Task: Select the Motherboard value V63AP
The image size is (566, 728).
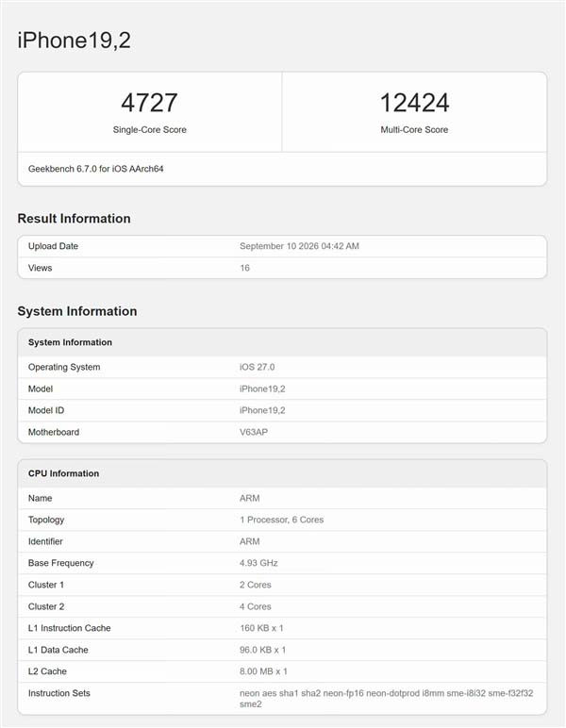Action: coord(254,432)
